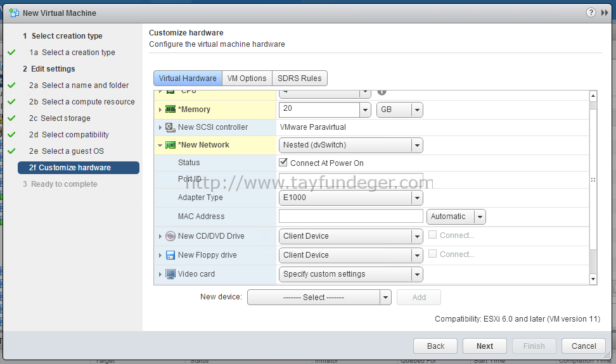Click the SCSI controller icon
This screenshot has height=364, width=616.
(170, 127)
